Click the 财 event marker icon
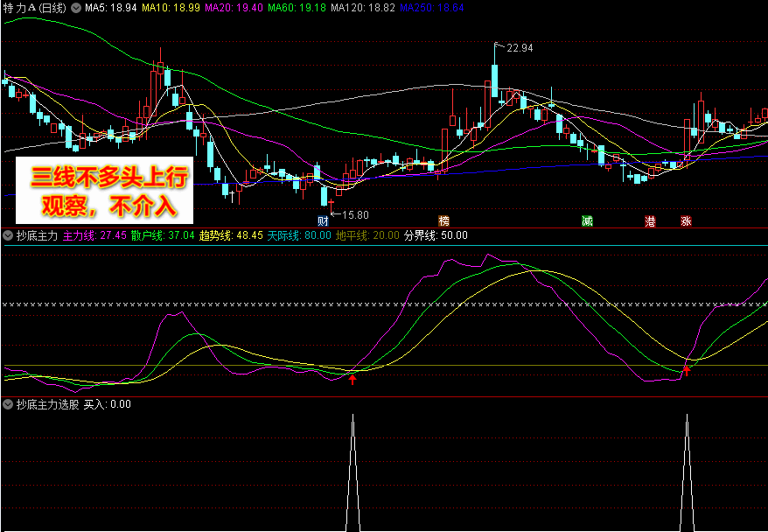The height and width of the screenshot is (532, 768). click(323, 220)
